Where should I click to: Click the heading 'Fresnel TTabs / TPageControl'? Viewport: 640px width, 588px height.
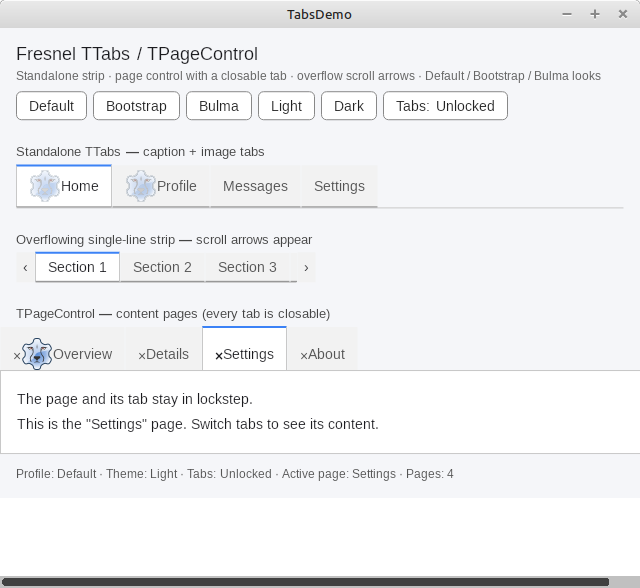pos(137,54)
